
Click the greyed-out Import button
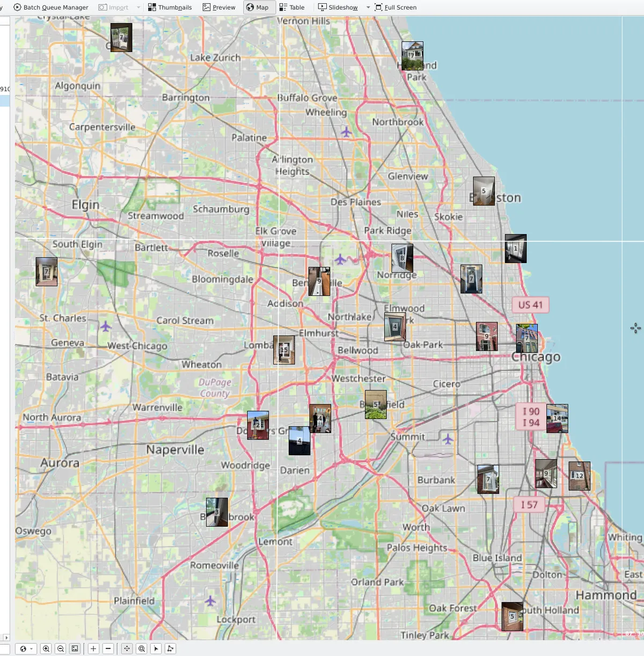[114, 8]
